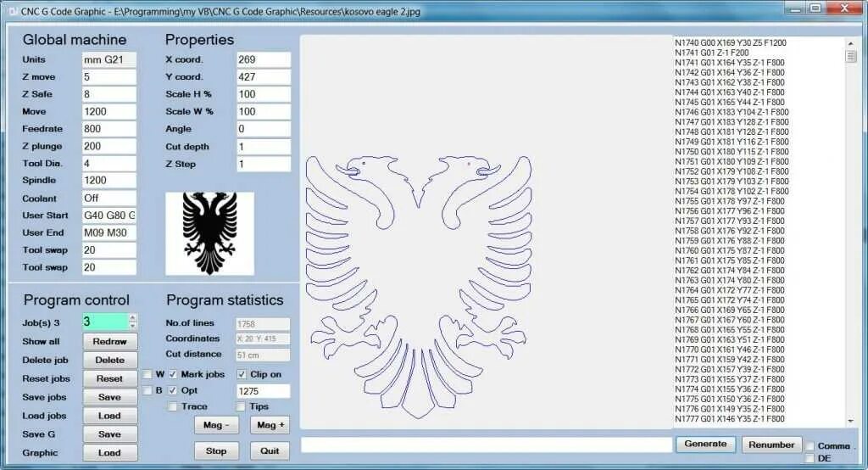The width and height of the screenshot is (868, 470).
Task: Click the black eagle source image thumbnail
Action: [210, 233]
